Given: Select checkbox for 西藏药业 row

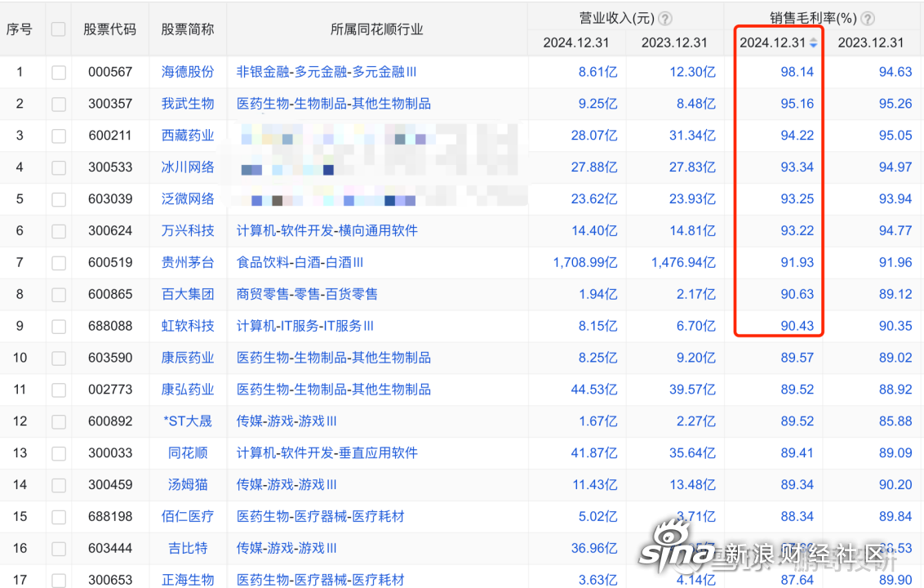Looking at the screenshot, I should click(58, 136).
